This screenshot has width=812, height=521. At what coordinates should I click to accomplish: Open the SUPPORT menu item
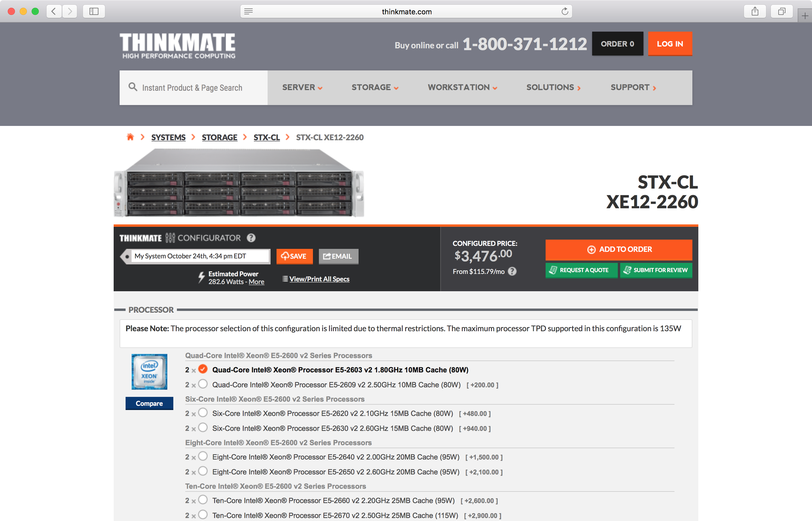(x=633, y=88)
